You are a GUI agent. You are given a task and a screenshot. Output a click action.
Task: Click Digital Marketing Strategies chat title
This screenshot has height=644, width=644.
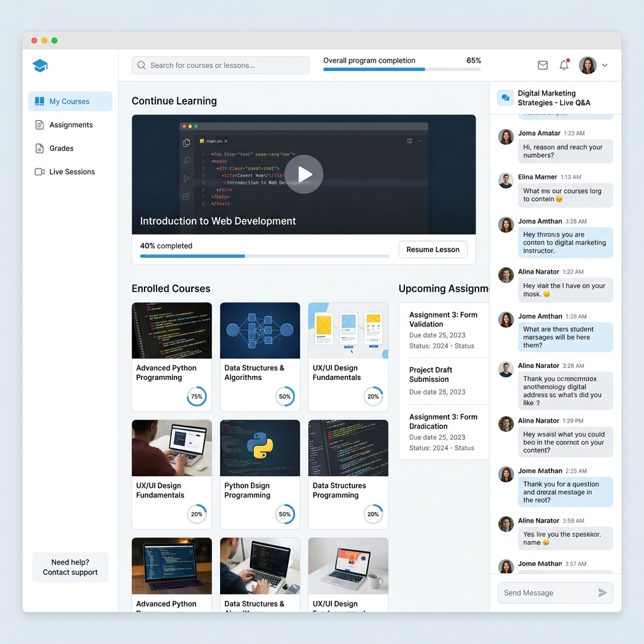coord(553,97)
